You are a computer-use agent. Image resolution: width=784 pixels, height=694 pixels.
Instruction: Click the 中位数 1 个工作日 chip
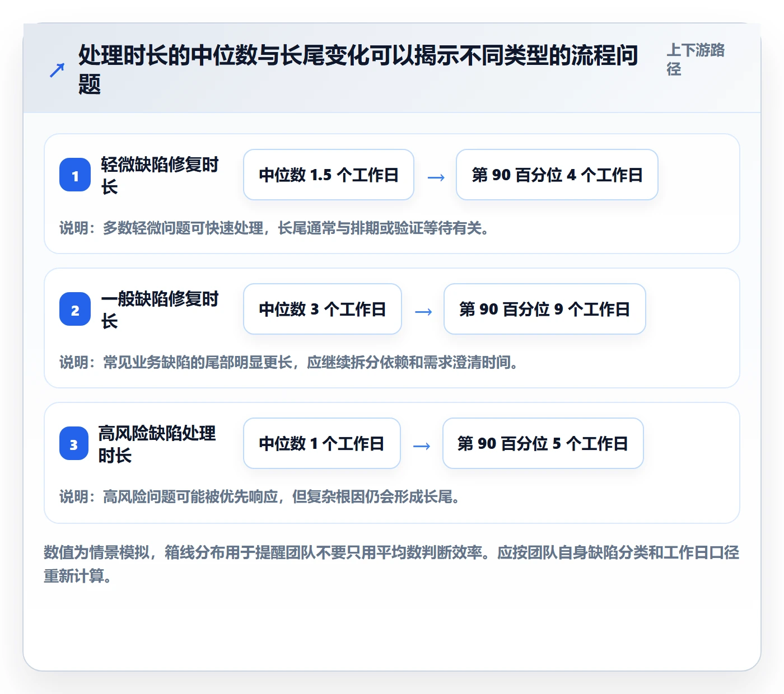322,443
